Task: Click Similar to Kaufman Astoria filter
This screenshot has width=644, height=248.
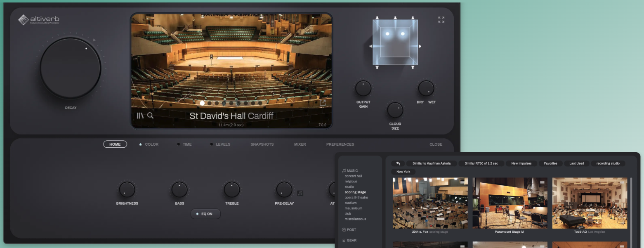Action: point(432,163)
